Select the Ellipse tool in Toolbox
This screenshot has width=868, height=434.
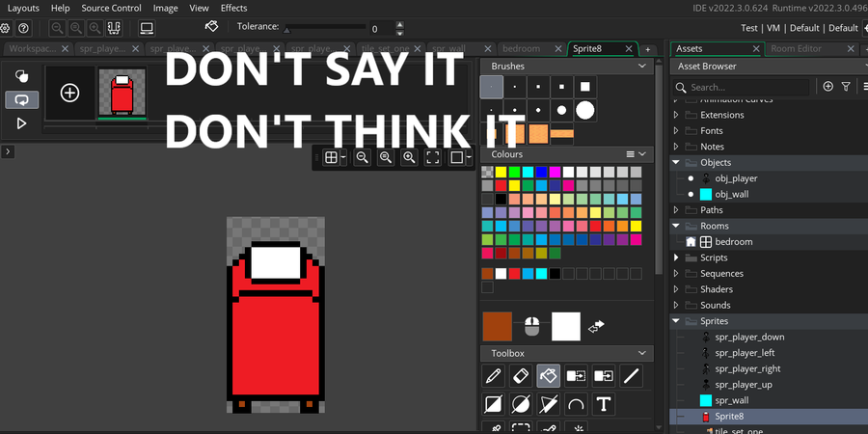(x=521, y=405)
